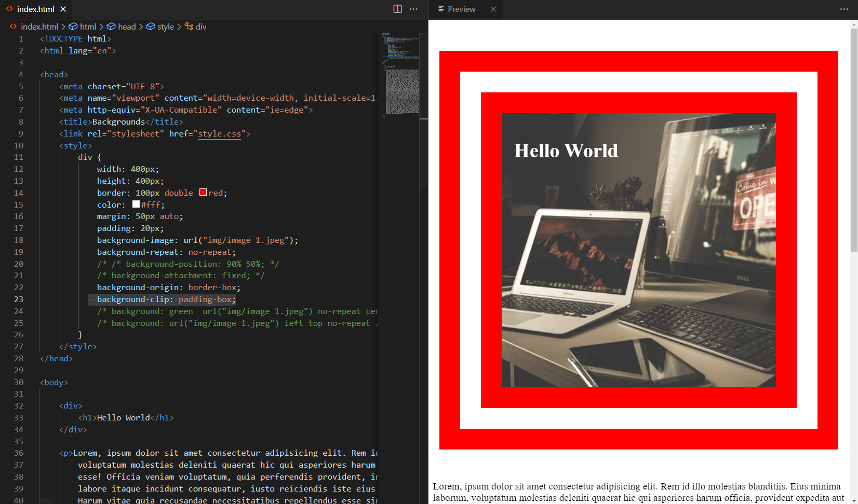
Task: Select div in the breadcrumb trail
Action: click(x=202, y=26)
